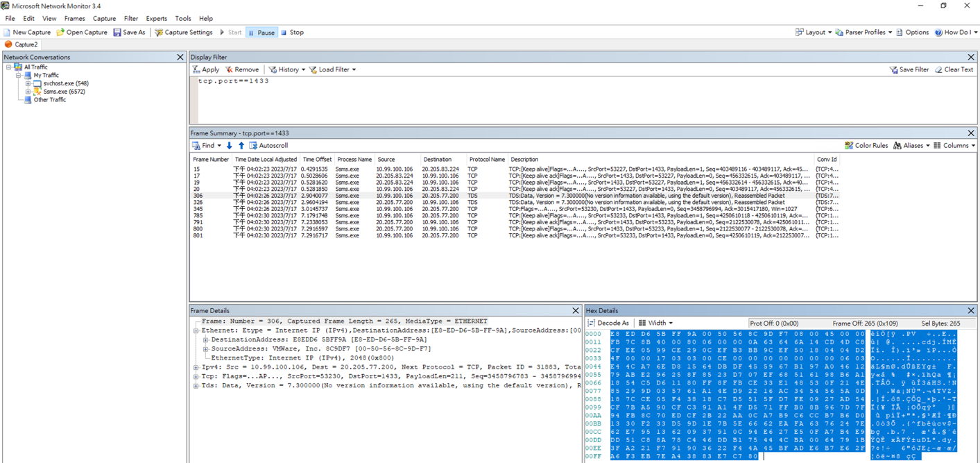Open the Options dialog
980x463 pixels.
(x=912, y=33)
